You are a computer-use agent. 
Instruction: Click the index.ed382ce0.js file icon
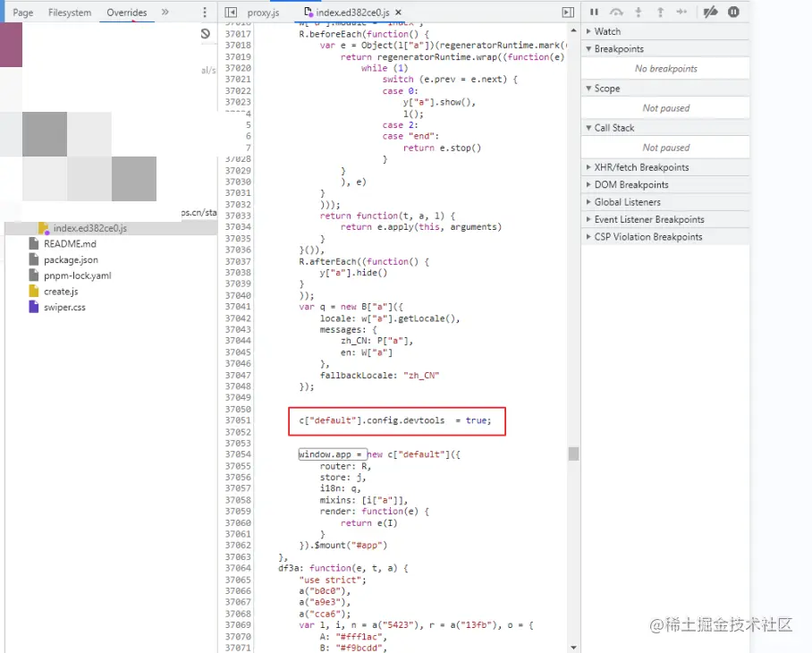(x=44, y=228)
